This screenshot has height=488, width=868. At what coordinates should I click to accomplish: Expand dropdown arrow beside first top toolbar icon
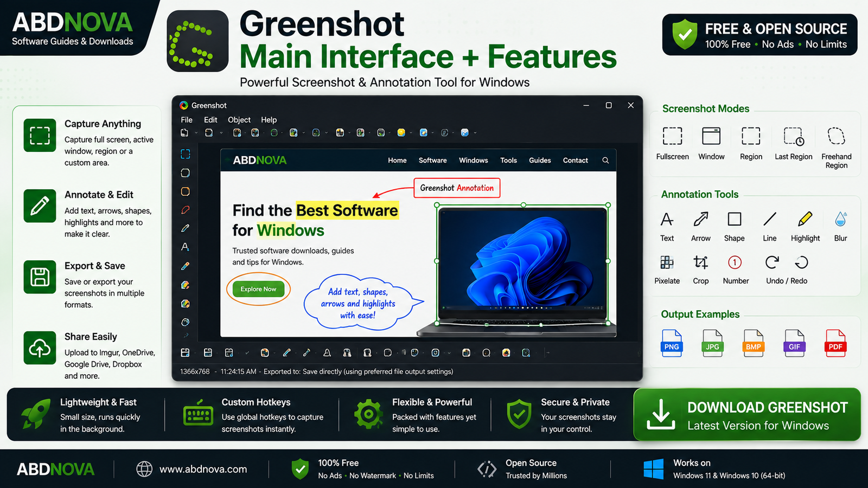coord(197,133)
